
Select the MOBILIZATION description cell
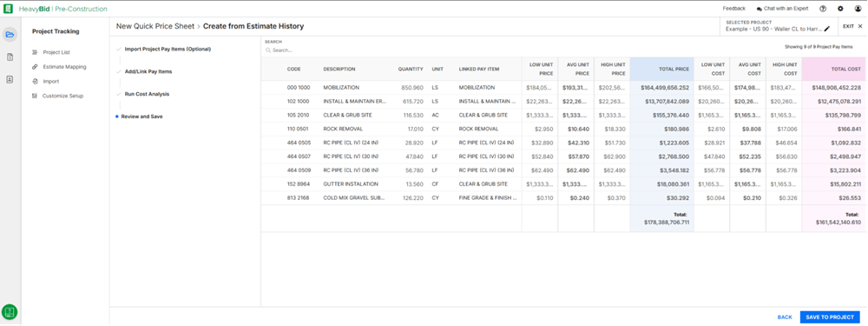341,88
